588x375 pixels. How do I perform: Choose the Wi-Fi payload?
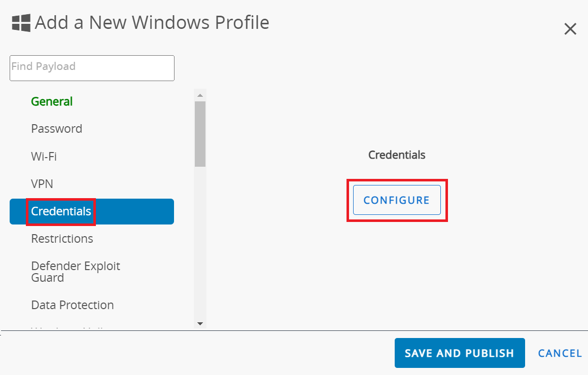(x=44, y=156)
